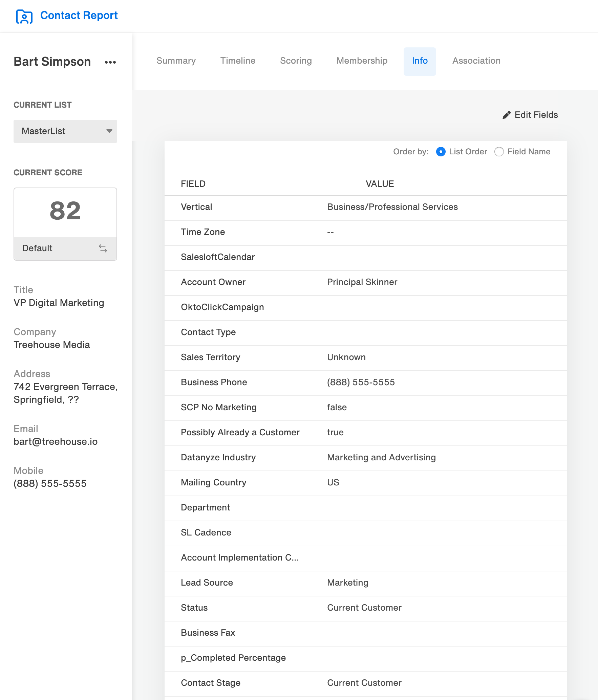Click the OktoClickCampaign field name
The image size is (598, 700).
pos(222,307)
